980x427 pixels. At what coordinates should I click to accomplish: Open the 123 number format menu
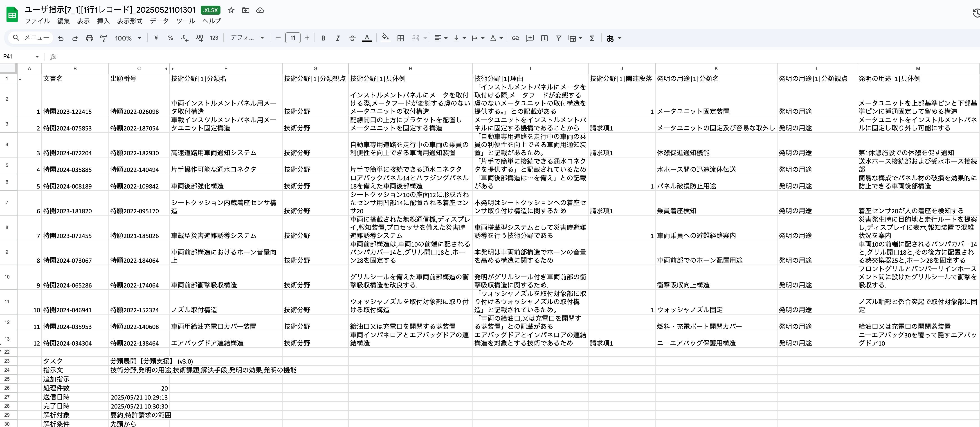(x=214, y=38)
